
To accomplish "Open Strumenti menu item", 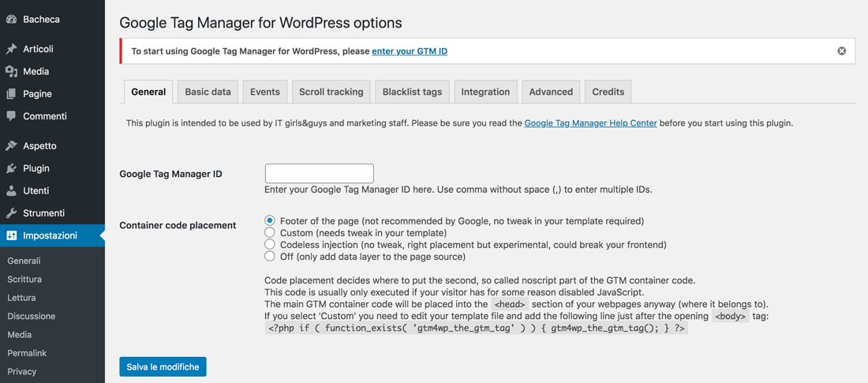I will (52, 213).
